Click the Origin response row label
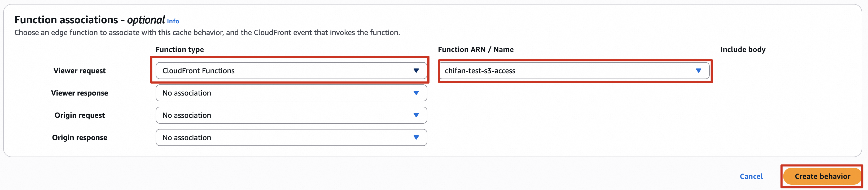Viewport: 868px width, 190px height. pyautogui.click(x=80, y=137)
